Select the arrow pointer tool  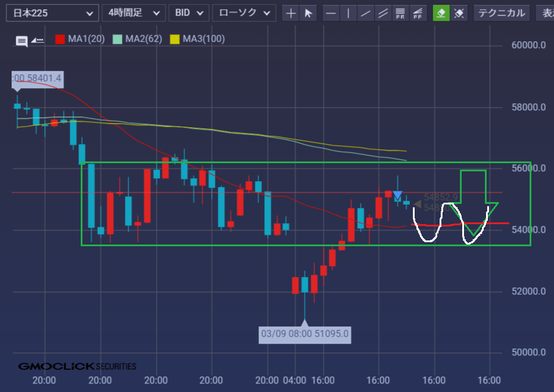point(308,13)
